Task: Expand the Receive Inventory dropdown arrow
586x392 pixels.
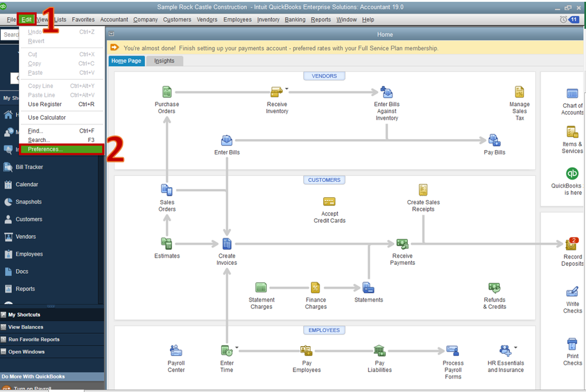Action: point(287,89)
